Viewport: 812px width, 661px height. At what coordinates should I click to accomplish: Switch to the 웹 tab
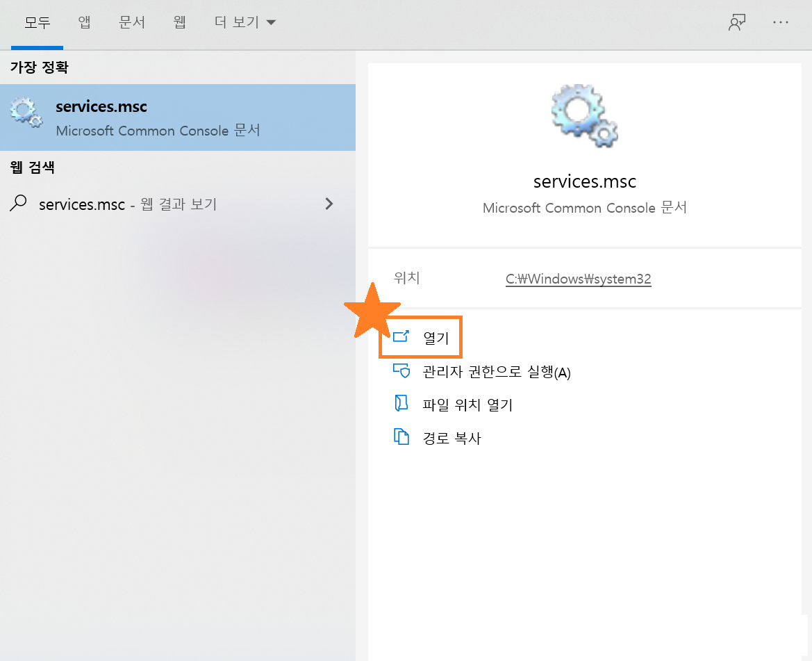click(179, 22)
